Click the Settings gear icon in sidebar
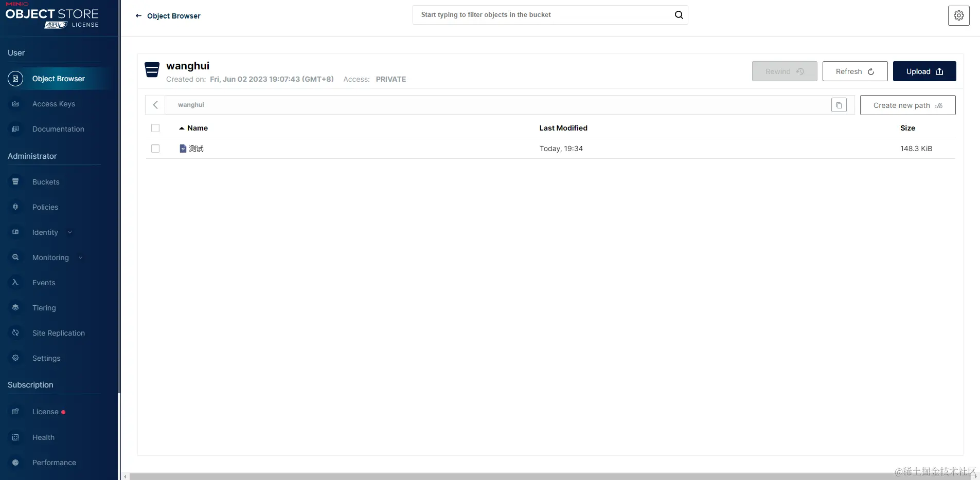The width and height of the screenshot is (980, 480). pos(15,358)
